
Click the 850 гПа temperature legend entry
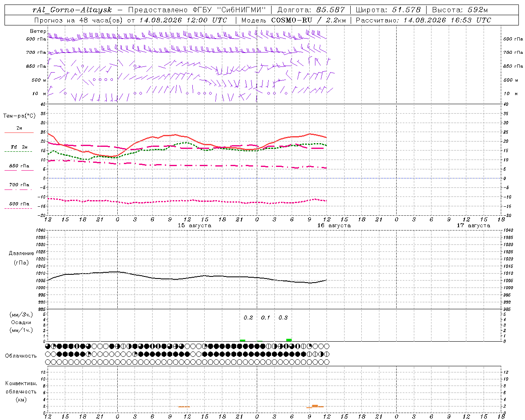point(19,167)
